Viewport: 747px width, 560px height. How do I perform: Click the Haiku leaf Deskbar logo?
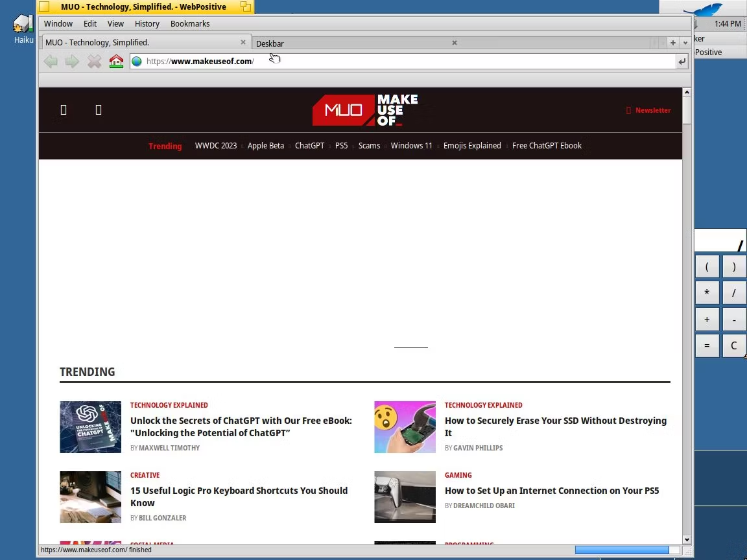click(x=703, y=9)
